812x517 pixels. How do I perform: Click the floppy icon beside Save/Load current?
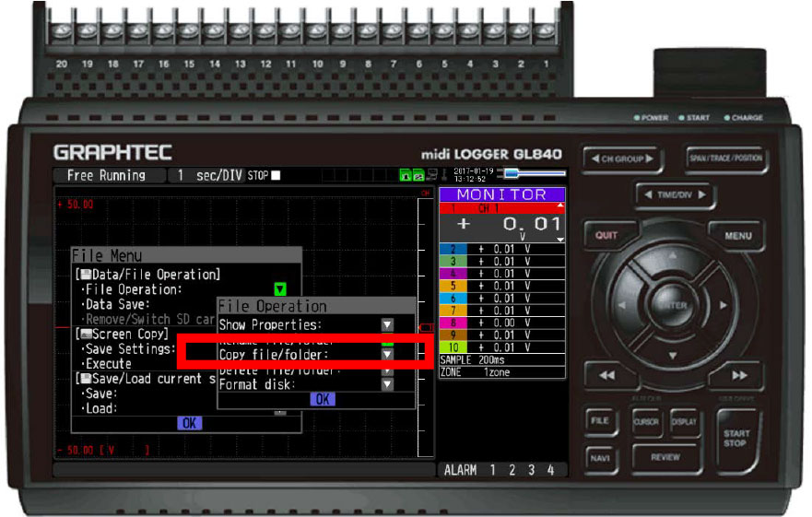86,379
